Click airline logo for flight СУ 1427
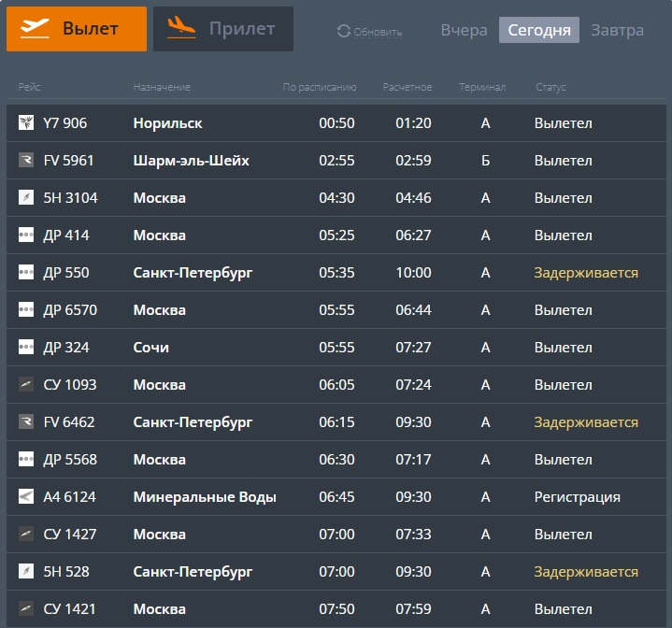 (26, 535)
